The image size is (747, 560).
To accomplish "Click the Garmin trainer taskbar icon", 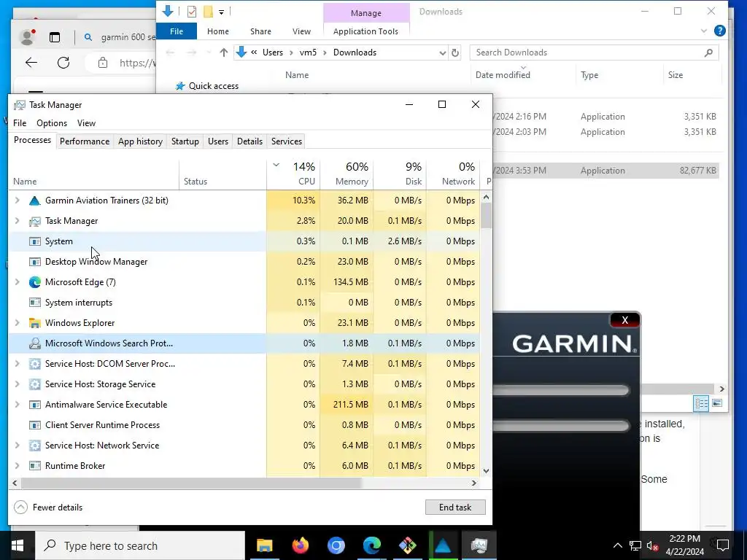I will pyautogui.click(x=443, y=545).
